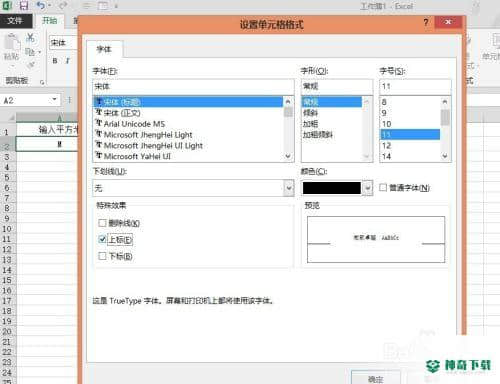
Task: Click the dialog help question mark
Action: pos(426,22)
